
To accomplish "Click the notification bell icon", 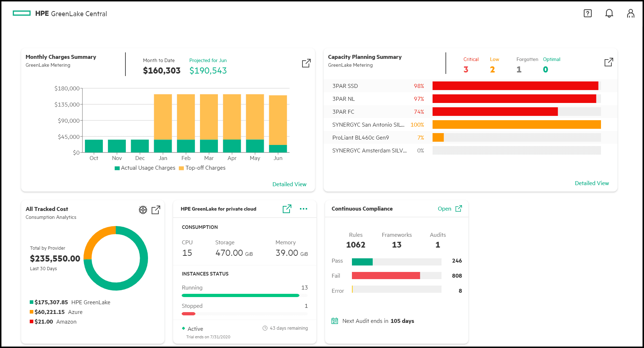I will point(609,14).
